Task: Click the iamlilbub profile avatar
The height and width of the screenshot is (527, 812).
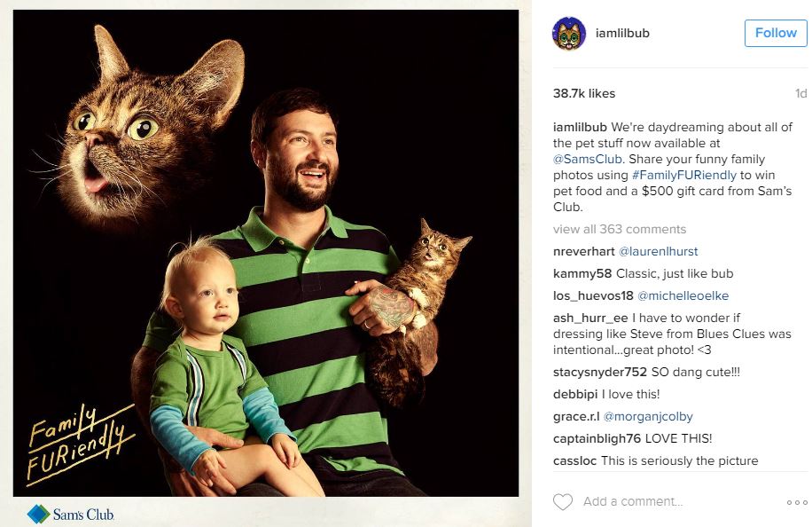Action: (568, 33)
